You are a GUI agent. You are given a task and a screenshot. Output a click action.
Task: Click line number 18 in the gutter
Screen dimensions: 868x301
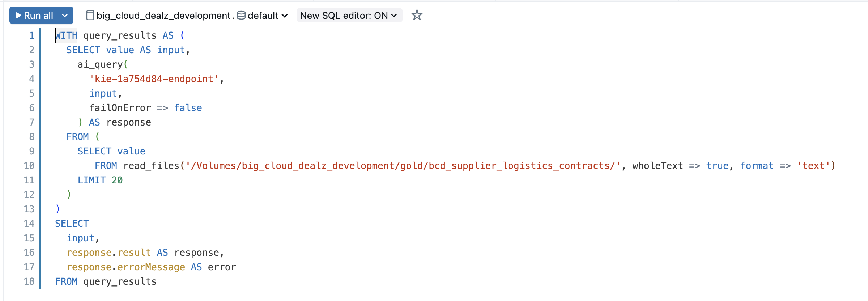29,281
